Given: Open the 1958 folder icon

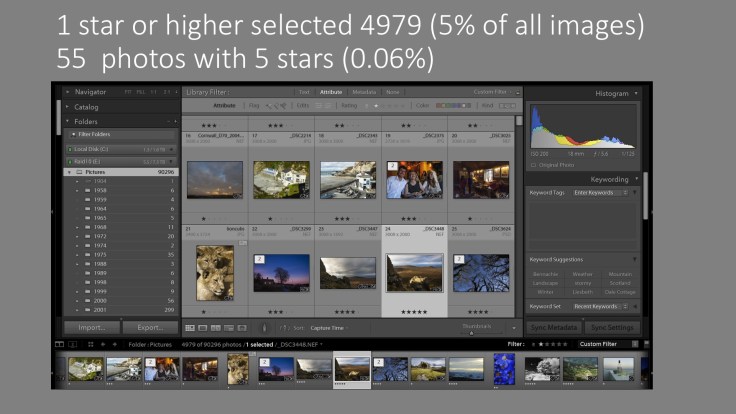Looking at the screenshot, I should 87,191.
